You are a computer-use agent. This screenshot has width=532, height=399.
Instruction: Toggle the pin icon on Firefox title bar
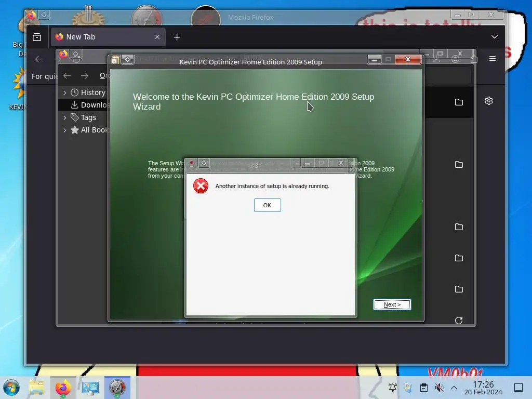(44, 15)
